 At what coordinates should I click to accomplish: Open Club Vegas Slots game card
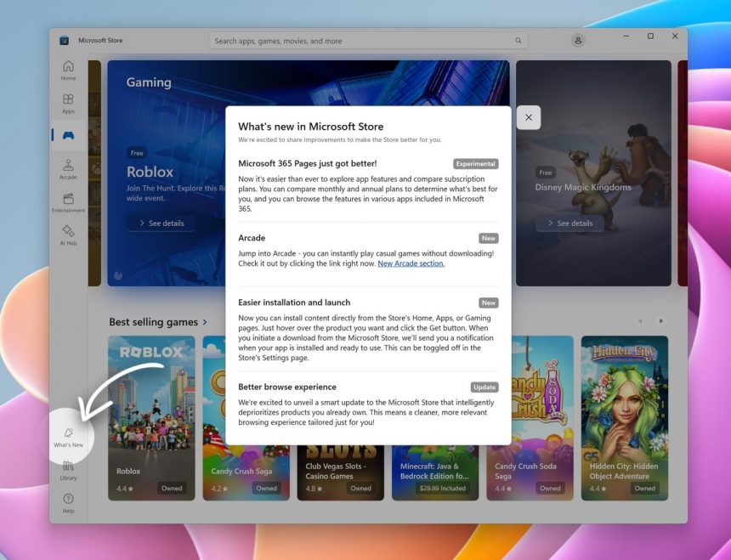click(x=341, y=472)
